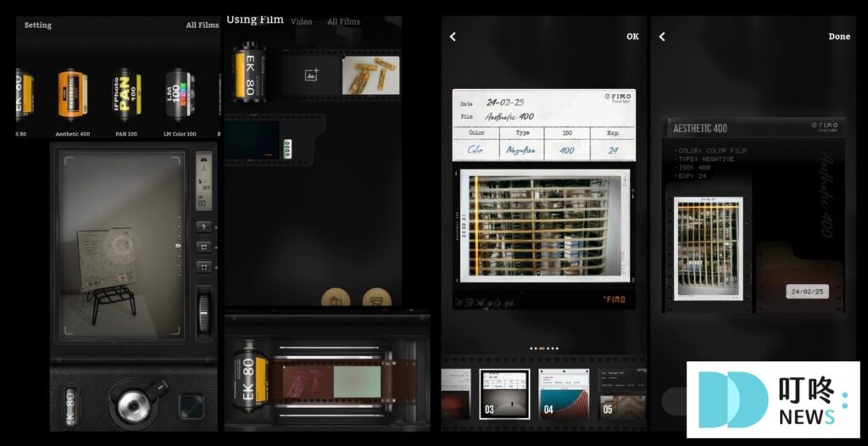The image size is (868, 446).
Task: Go back using arrow beside OK
Action: [x=453, y=36]
